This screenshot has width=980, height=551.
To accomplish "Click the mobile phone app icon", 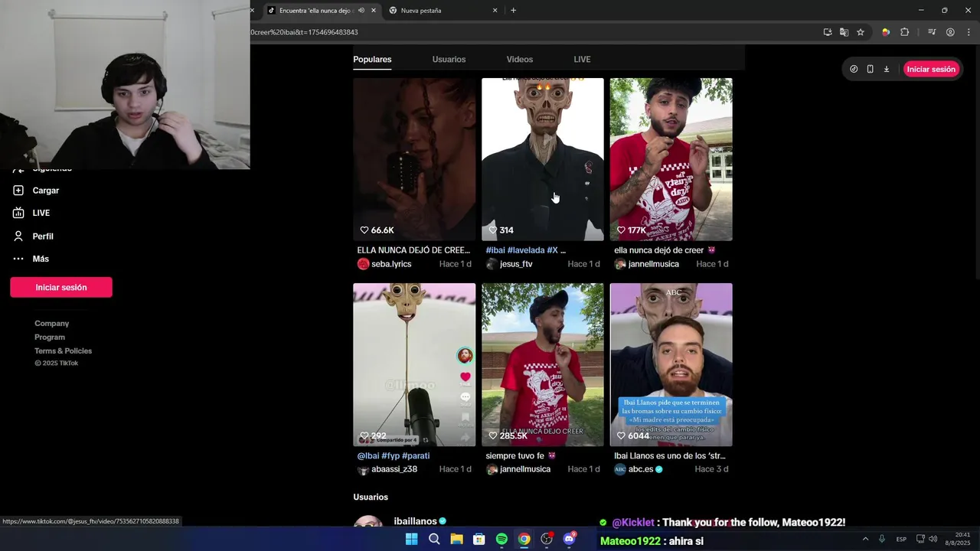I will pyautogui.click(x=870, y=69).
